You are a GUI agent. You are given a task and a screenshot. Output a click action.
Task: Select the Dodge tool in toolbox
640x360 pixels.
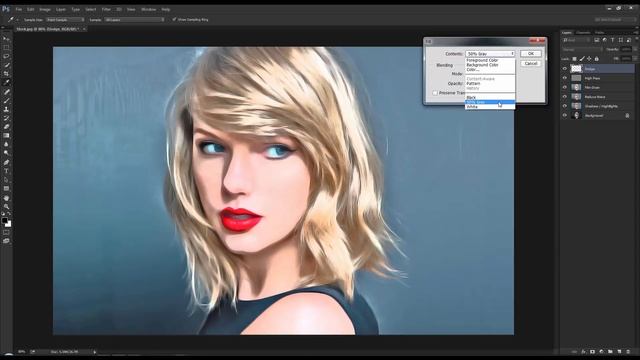(x=6, y=153)
